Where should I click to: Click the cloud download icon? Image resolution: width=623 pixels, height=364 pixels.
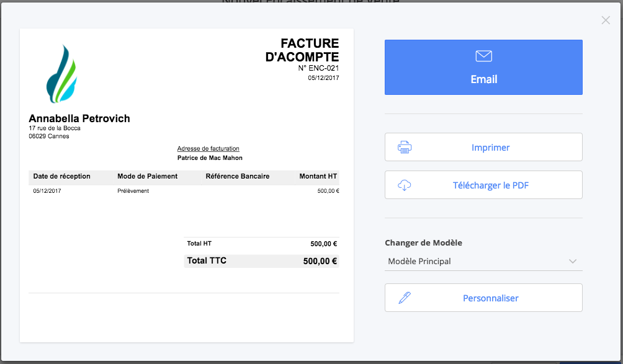pyautogui.click(x=405, y=185)
